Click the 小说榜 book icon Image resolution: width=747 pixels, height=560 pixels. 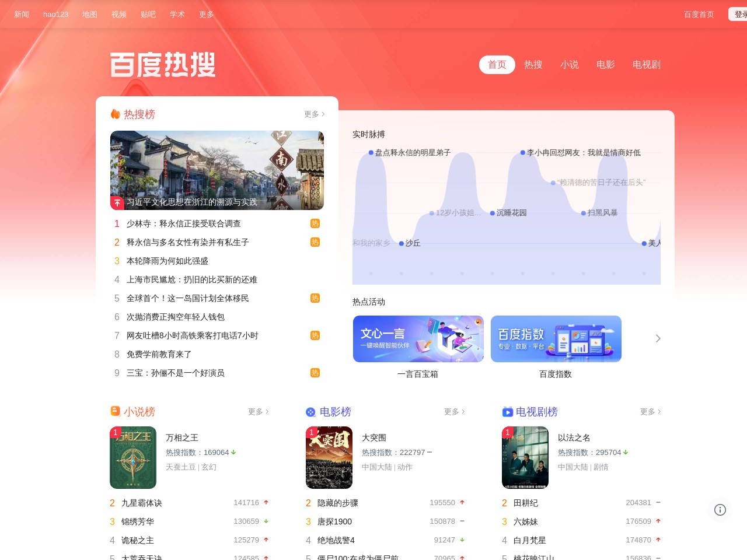pyautogui.click(x=116, y=411)
